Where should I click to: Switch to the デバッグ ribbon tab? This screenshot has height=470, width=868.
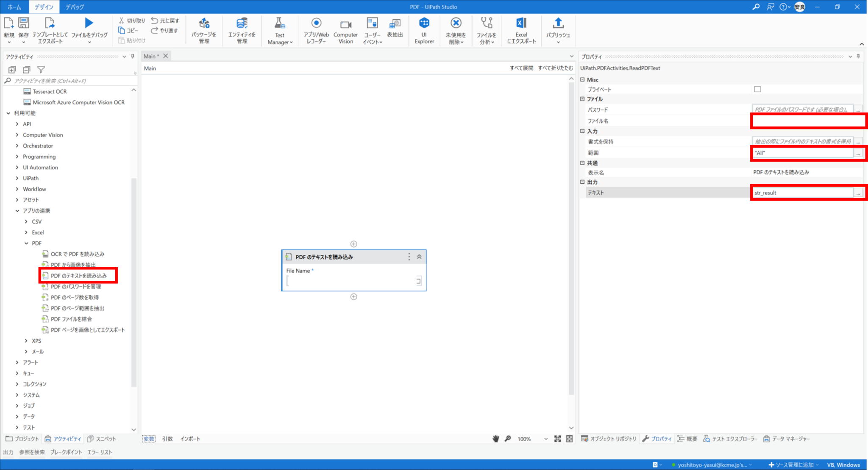pyautogui.click(x=75, y=7)
